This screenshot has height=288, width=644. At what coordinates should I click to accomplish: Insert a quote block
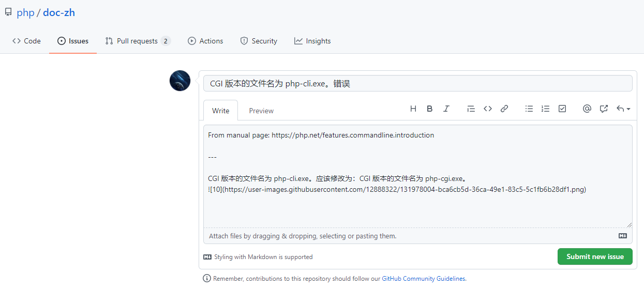(471, 109)
